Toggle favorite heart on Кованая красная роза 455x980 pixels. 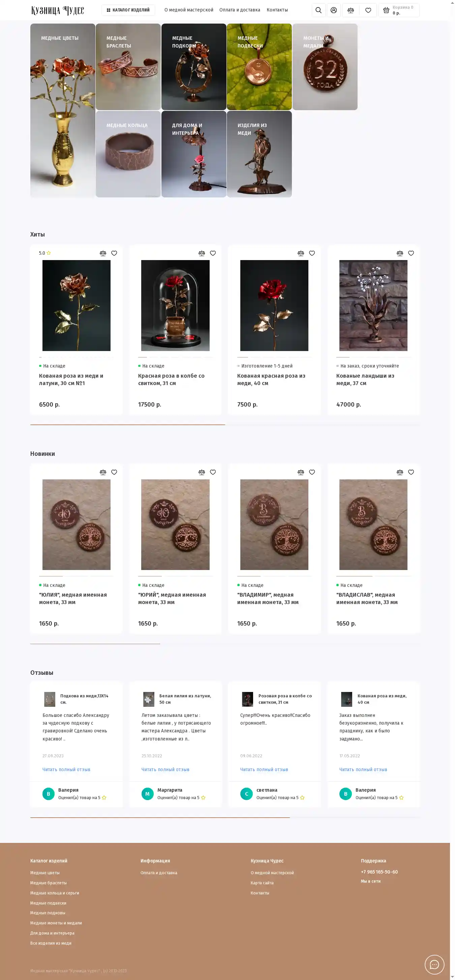click(312, 253)
